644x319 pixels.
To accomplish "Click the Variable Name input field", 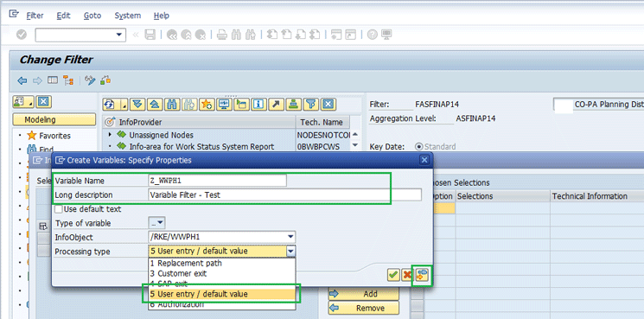I will [217, 181].
